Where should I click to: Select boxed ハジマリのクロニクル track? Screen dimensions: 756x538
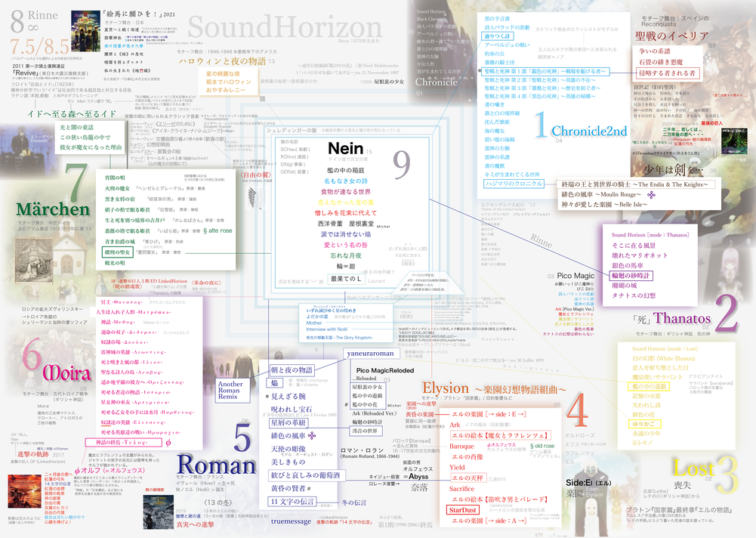pyautogui.click(x=514, y=184)
